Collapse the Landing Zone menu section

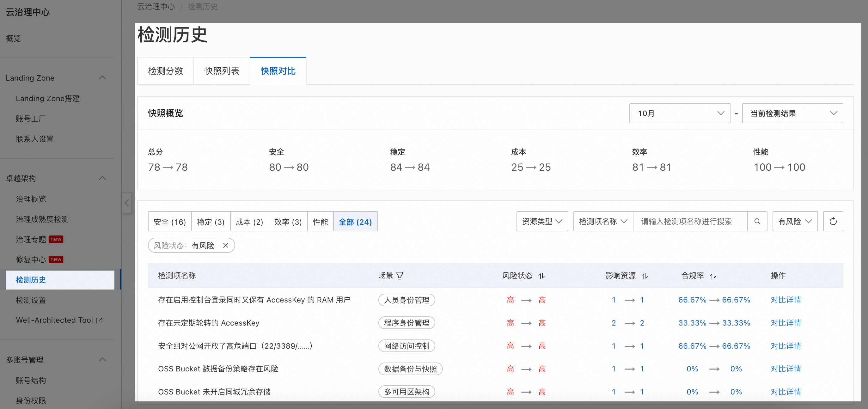(x=102, y=78)
